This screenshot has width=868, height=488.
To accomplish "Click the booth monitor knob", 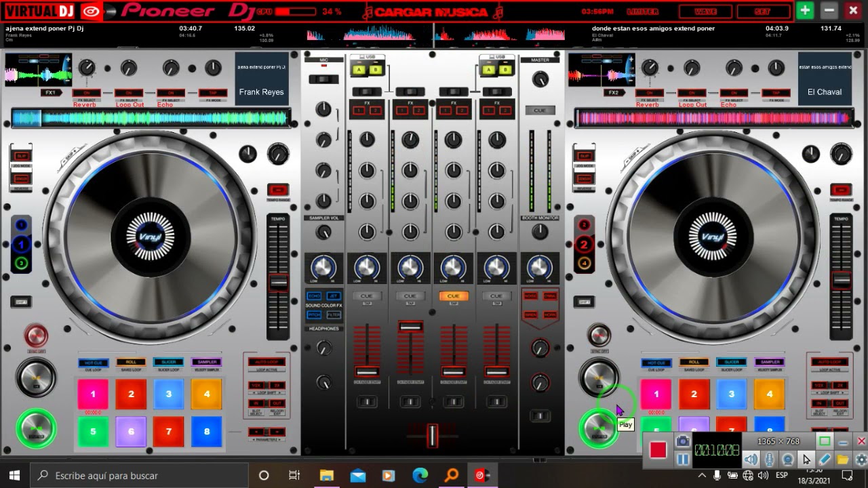I will tap(540, 232).
